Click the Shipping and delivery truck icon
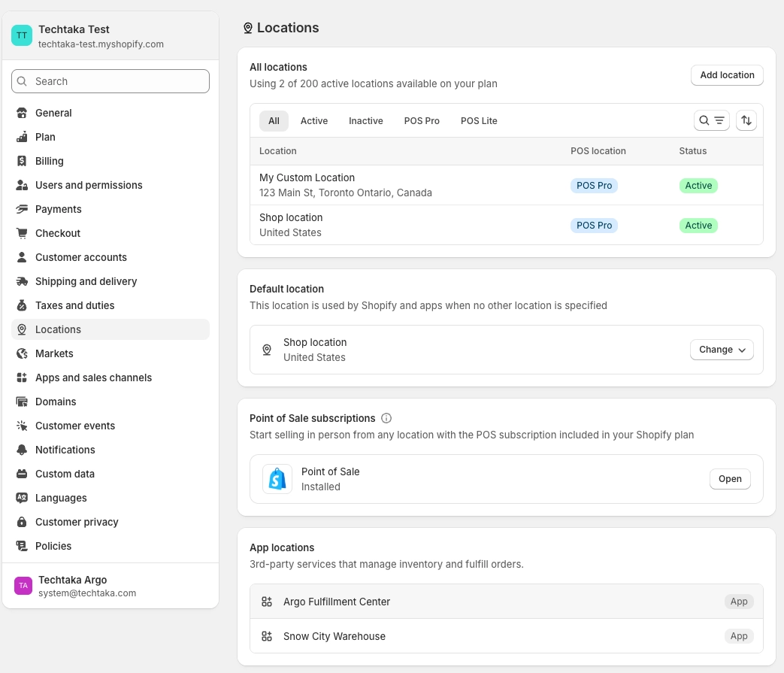This screenshot has height=673, width=784. point(22,281)
